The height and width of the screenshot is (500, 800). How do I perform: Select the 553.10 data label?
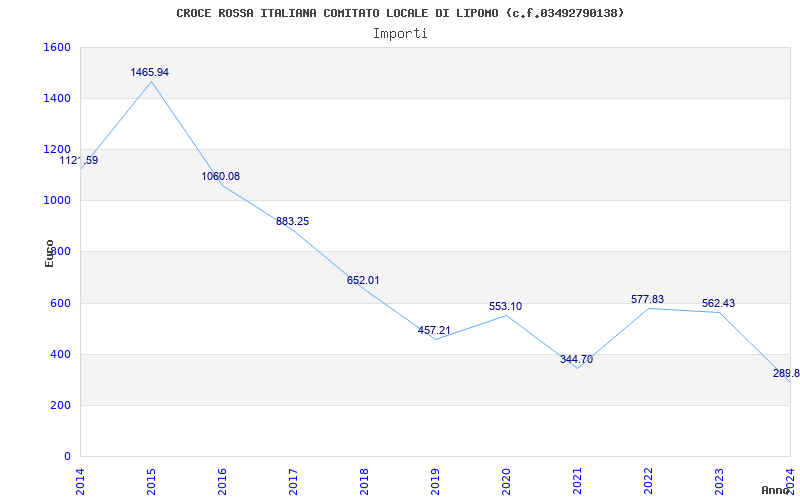click(x=505, y=306)
